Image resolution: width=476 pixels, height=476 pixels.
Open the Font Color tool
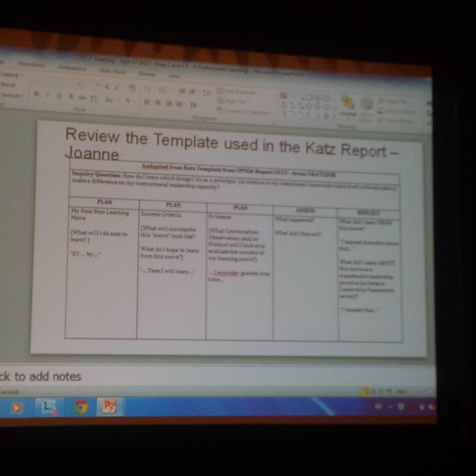(127, 100)
